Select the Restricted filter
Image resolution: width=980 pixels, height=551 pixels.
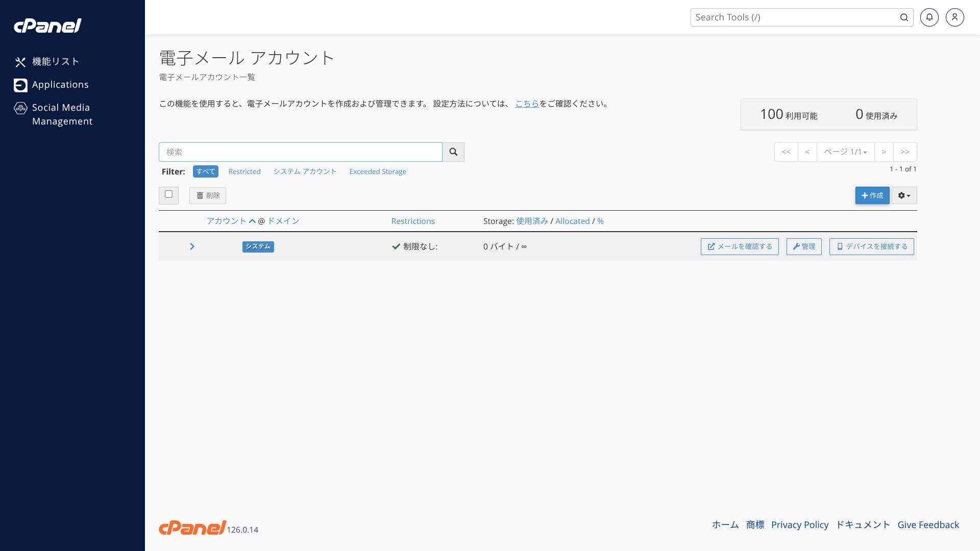(x=244, y=171)
